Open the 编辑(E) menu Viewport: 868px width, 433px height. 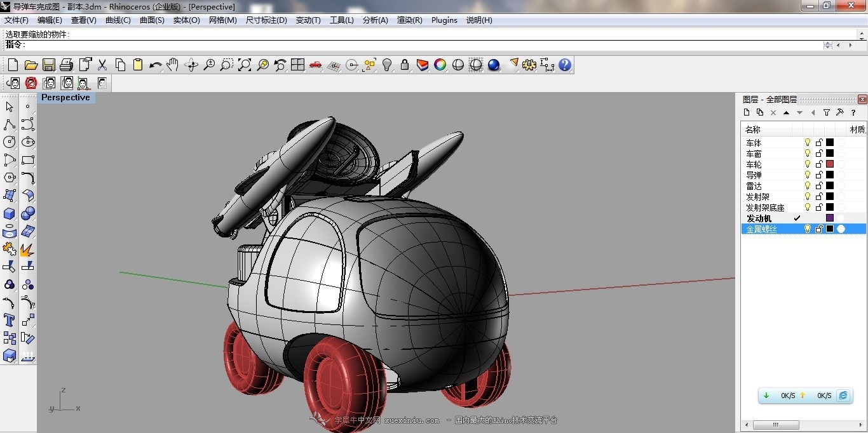50,20
